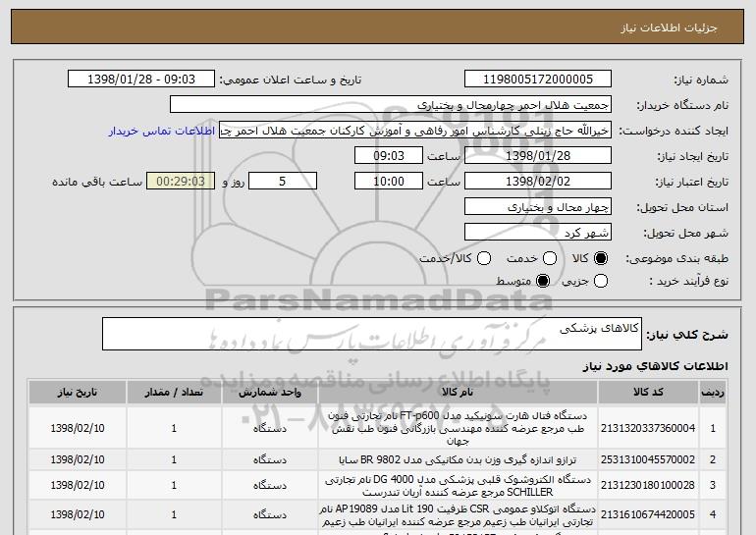Click the public announcement date field 1398/01/28 - 09:03
756x535 pixels.
(x=141, y=80)
